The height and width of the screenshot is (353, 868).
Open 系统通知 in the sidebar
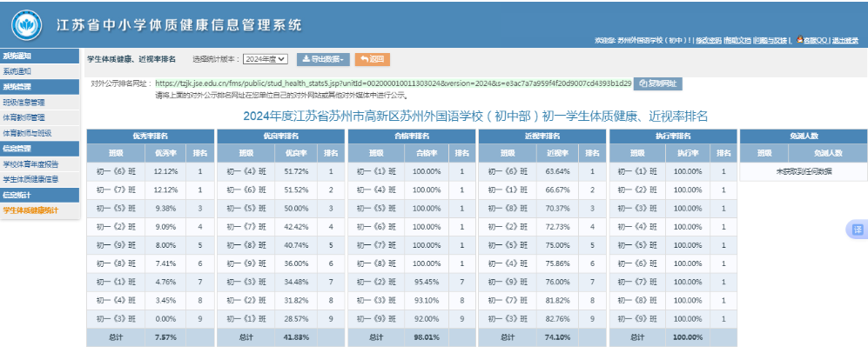point(17,70)
